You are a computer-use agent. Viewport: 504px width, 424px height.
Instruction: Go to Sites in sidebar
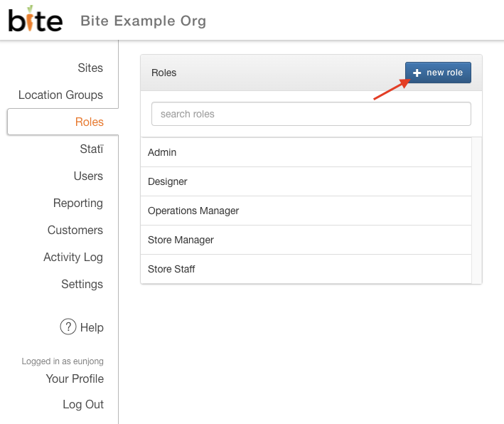(x=90, y=68)
